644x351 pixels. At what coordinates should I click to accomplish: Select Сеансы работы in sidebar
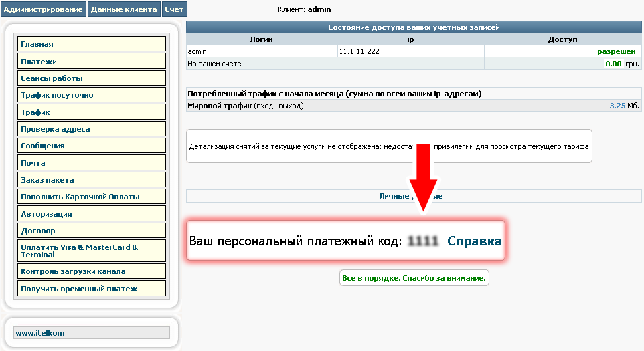pyautogui.click(x=92, y=78)
